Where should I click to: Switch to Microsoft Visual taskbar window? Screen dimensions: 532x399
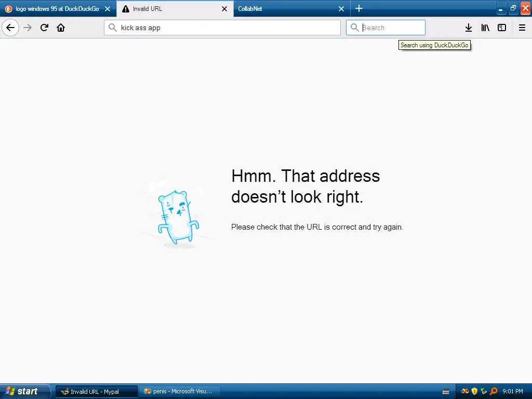tap(179, 392)
